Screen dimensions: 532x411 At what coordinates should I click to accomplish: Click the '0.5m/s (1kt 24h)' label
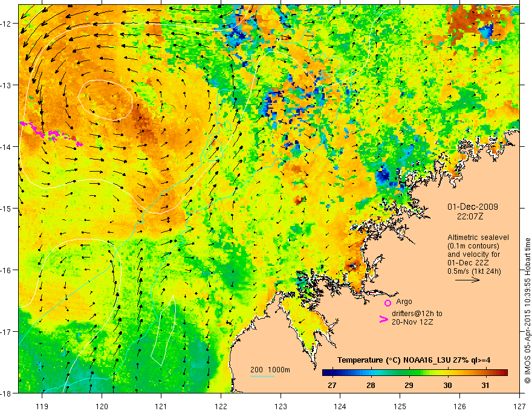click(474, 271)
